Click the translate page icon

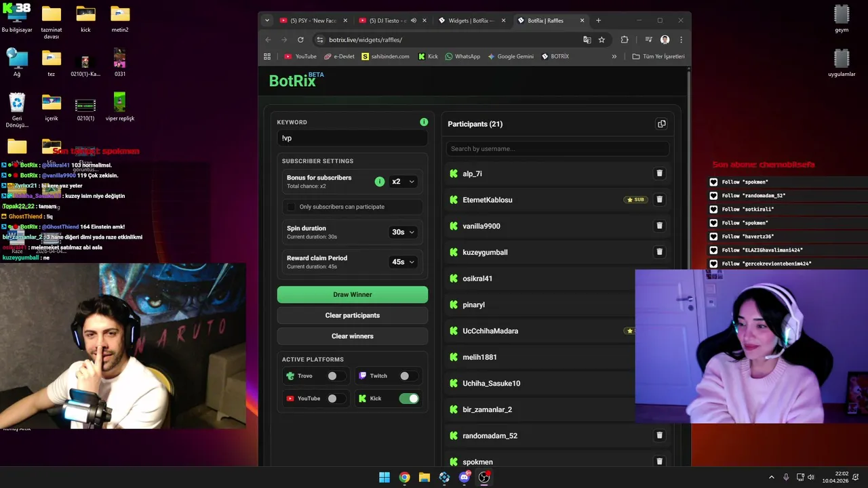587,39
